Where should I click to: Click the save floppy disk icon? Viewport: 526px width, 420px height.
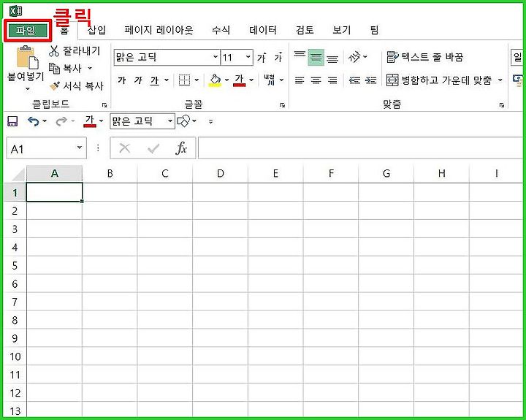click(12, 121)
